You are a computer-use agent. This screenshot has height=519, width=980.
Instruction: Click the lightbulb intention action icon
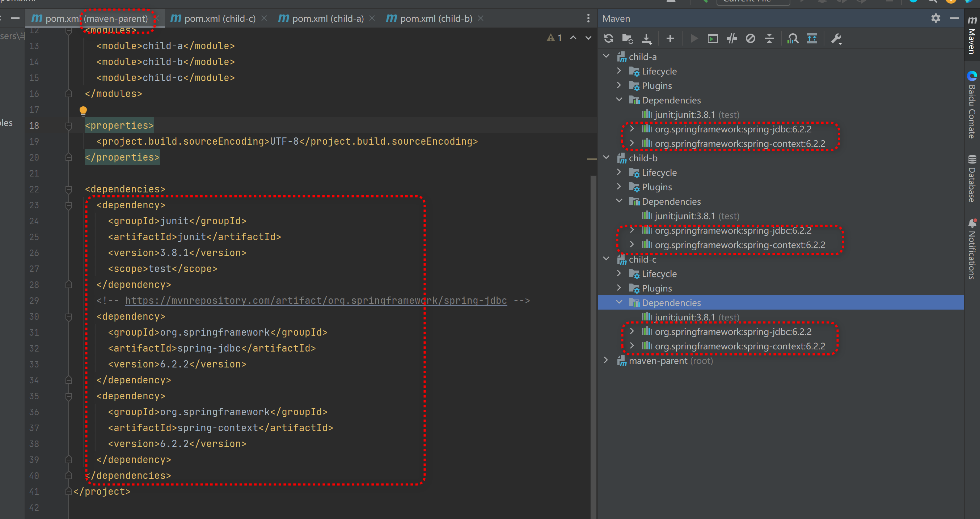83,111
